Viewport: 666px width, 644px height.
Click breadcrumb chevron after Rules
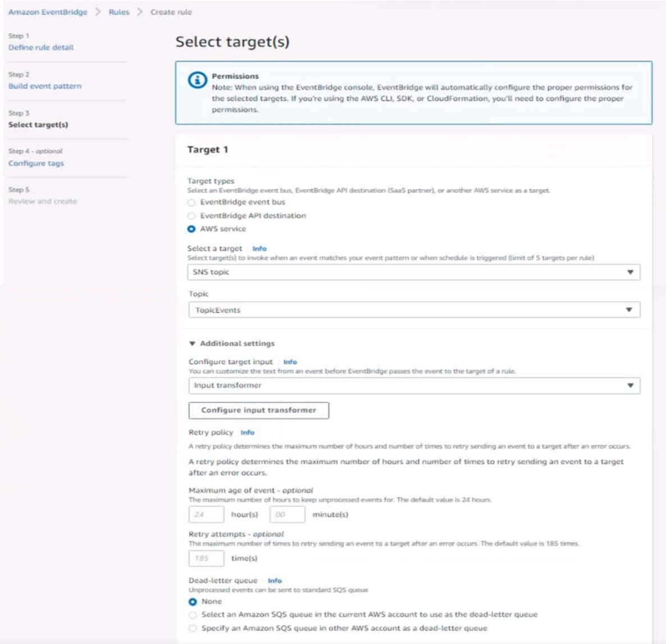coord(140,12)
